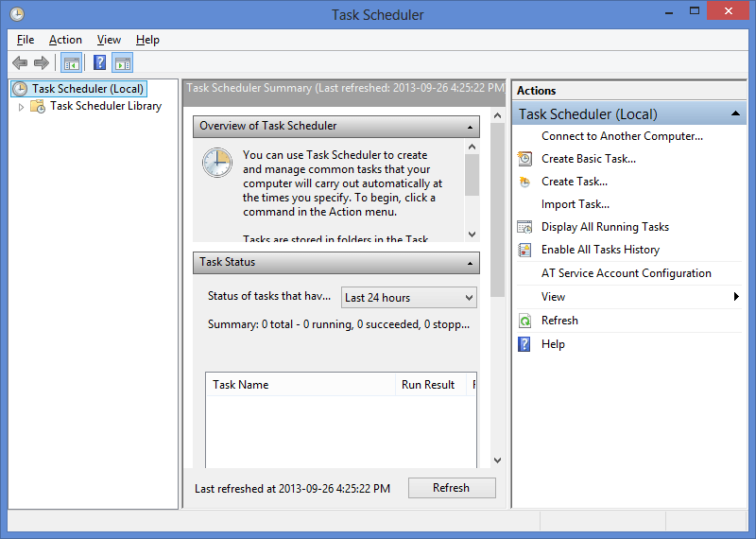The height and width of the screenshot is (539, 756).
Task: Collapse the Overview of Task Scheduler section
Action: [470, 128]
